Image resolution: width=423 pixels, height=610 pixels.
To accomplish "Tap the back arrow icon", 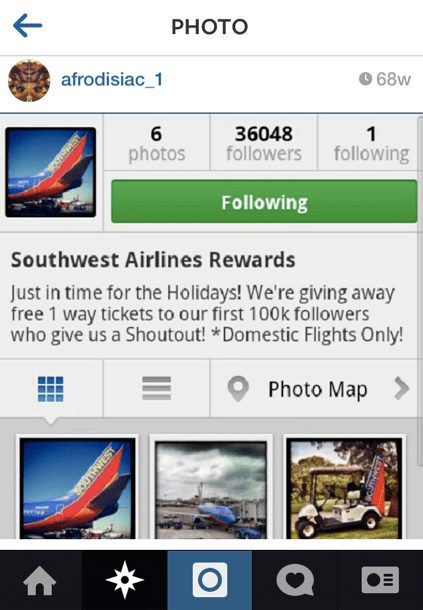I will point(27,26).
